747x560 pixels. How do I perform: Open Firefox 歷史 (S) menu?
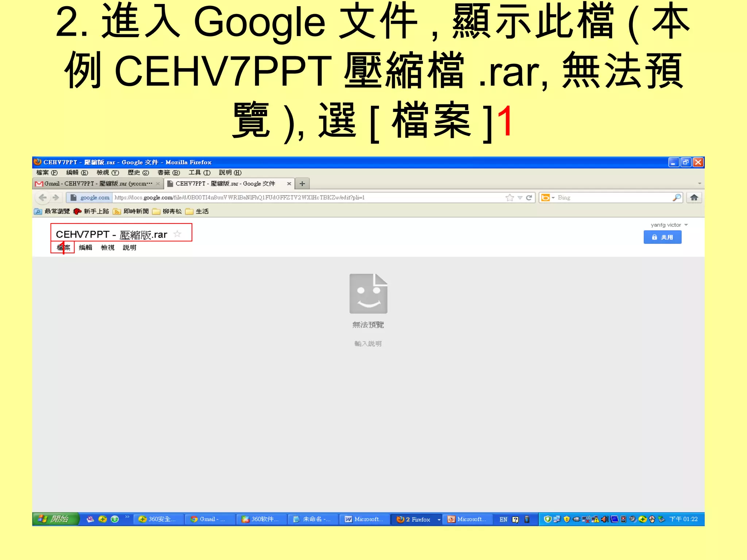click(138, 172)
